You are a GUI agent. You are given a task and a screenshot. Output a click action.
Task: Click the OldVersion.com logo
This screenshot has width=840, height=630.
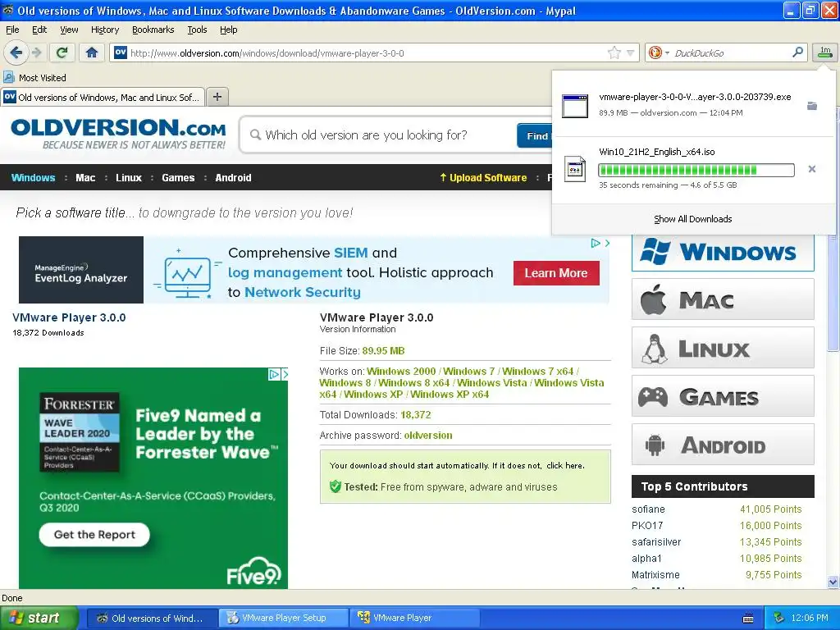coord(118,134)
